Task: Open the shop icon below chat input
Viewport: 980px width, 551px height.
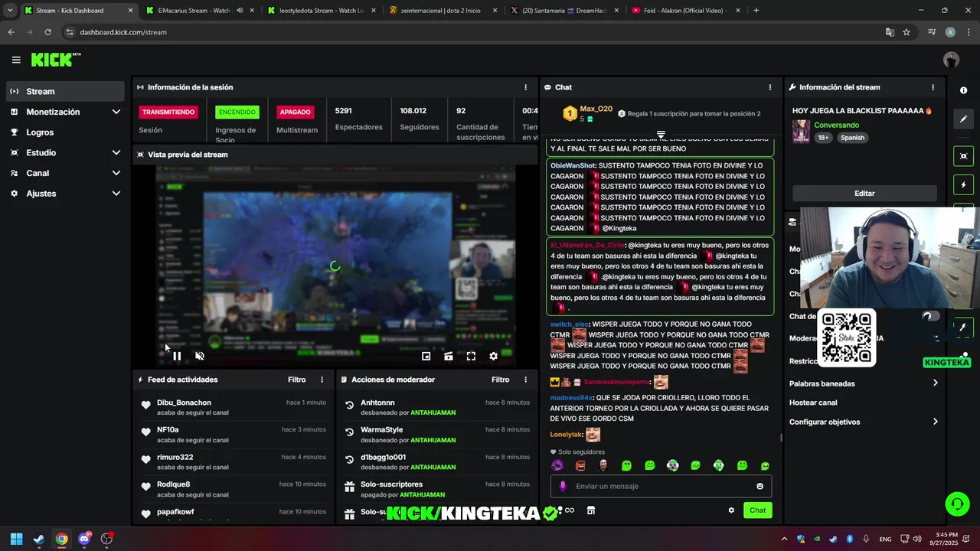Action: (x=591, y=510)
